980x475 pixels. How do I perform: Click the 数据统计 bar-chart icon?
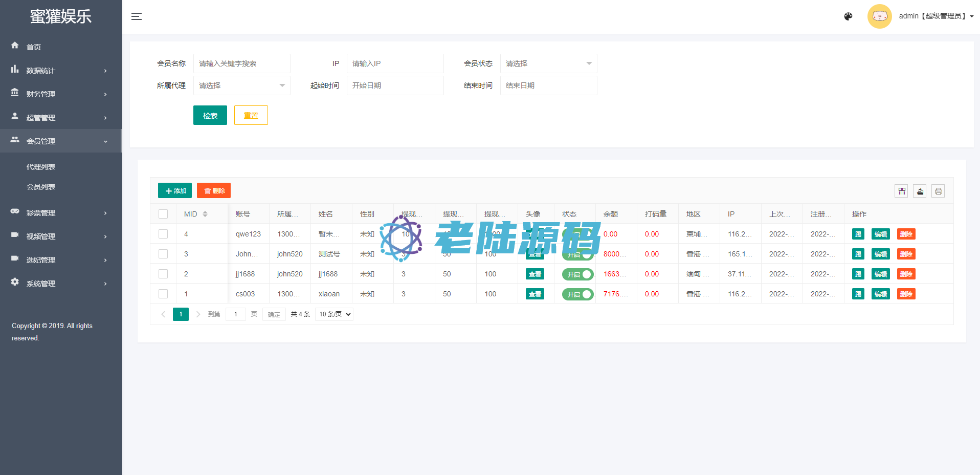(x=15, y=69)
